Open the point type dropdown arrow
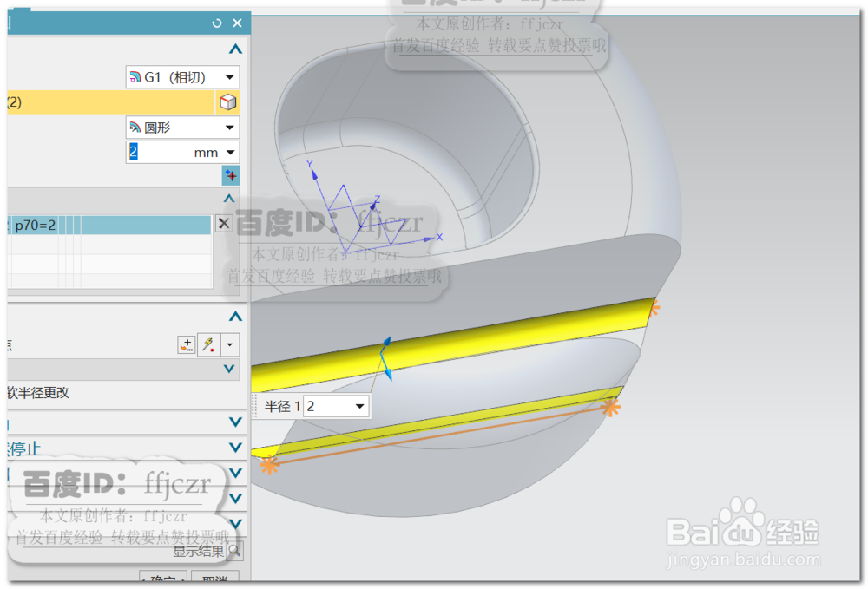 [x=230, y=345]
